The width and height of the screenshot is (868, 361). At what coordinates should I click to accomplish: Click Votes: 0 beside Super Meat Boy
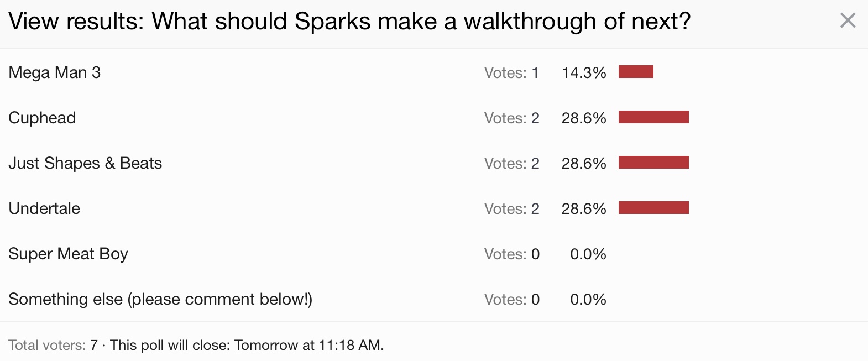tap(512, 254)
